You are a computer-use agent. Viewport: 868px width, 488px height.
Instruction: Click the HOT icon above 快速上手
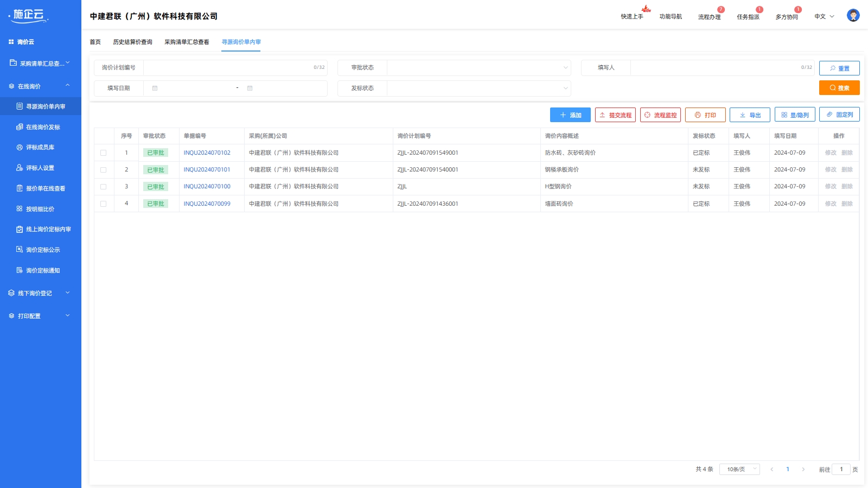coord(646,9)
